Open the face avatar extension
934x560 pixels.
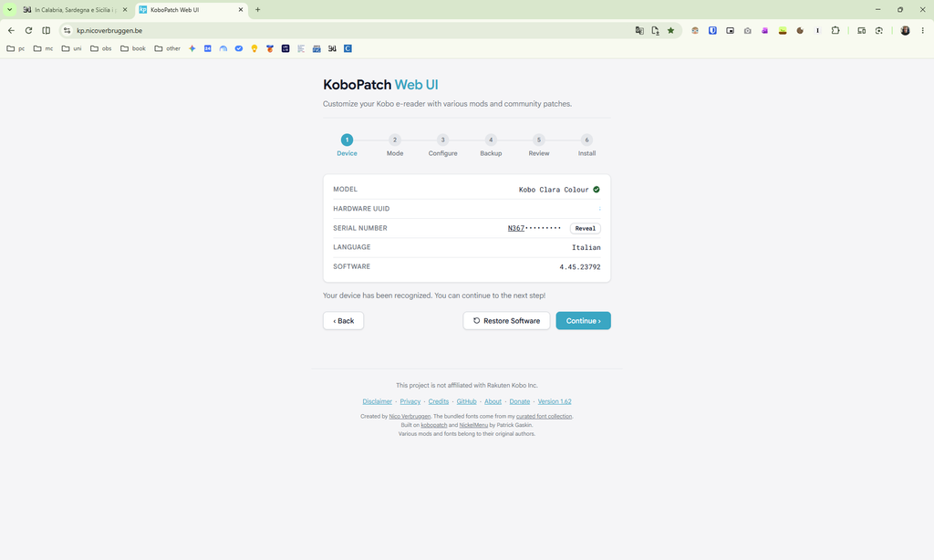[695, 30]
